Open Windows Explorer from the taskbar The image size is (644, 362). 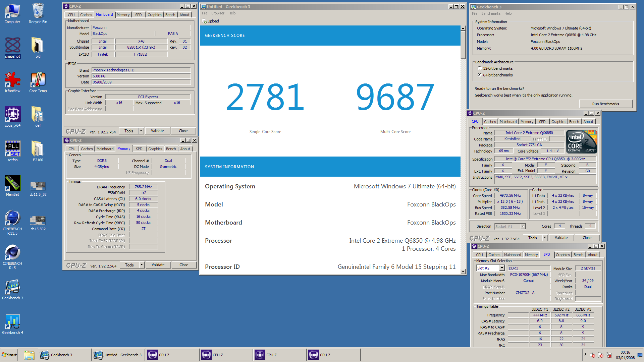click(29, 355)
